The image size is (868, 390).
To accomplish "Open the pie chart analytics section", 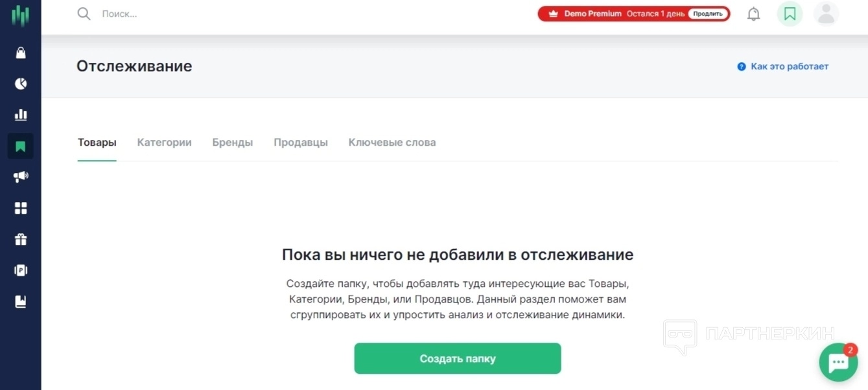I will tap(21, 84).
